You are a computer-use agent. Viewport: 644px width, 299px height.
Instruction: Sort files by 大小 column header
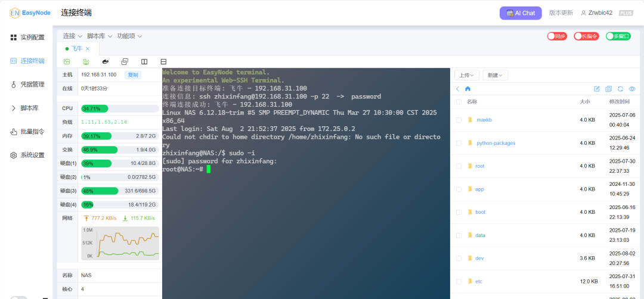585,102
